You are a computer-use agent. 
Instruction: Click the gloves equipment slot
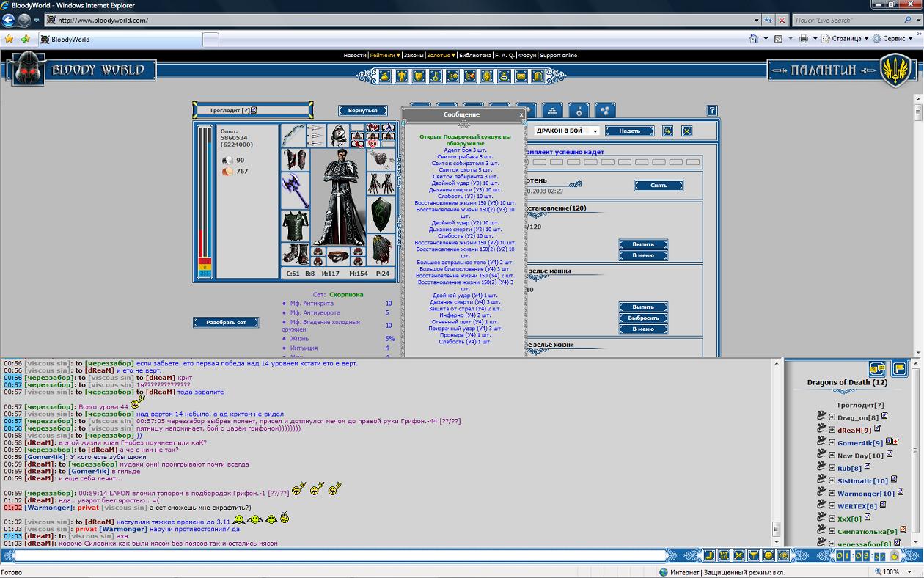click(381, 183)
